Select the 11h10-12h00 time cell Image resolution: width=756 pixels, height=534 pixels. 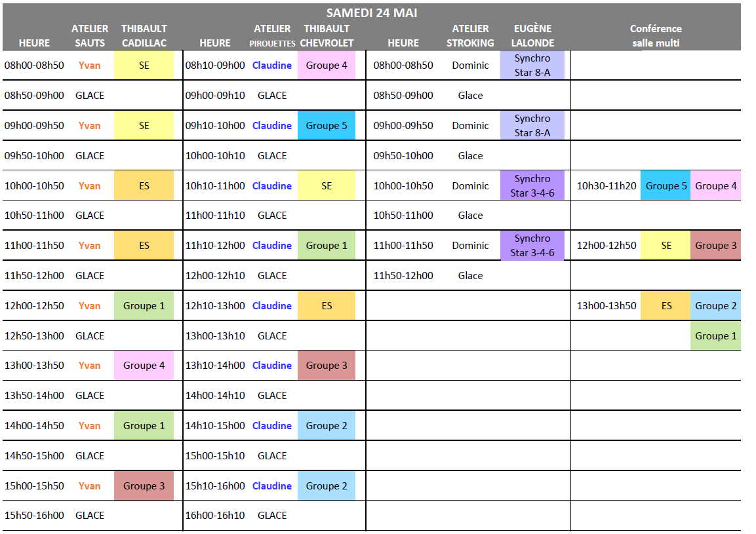(x=215, y=246)
